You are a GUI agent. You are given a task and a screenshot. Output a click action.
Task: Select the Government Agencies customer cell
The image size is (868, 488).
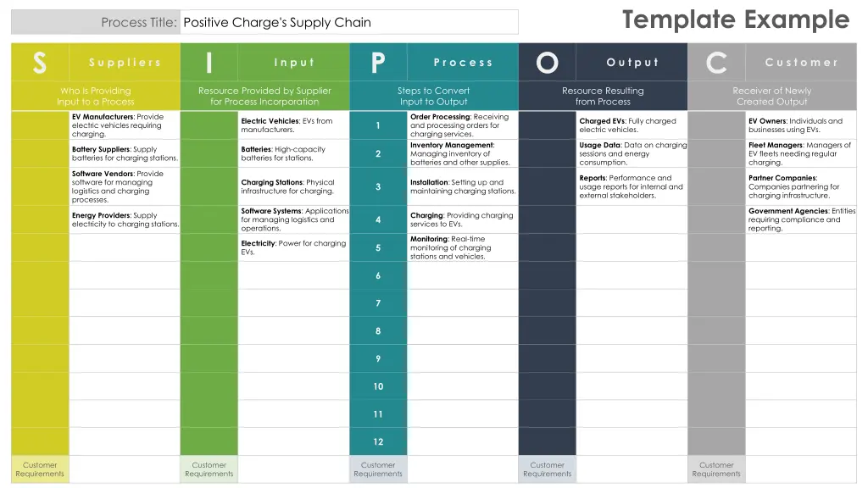(x=801, y=219)
